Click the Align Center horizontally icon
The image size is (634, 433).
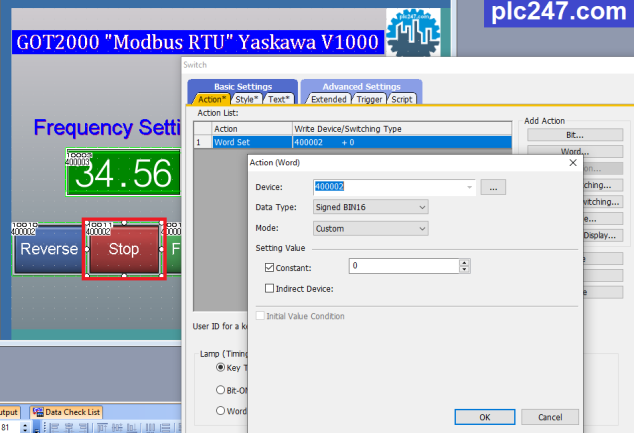coord(69,427)
